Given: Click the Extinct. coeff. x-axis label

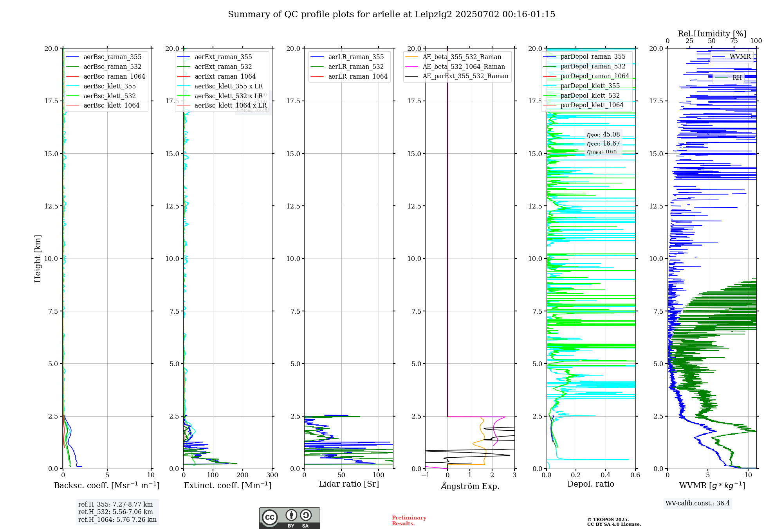Looking at the screenshot, I should pos(228,485).
